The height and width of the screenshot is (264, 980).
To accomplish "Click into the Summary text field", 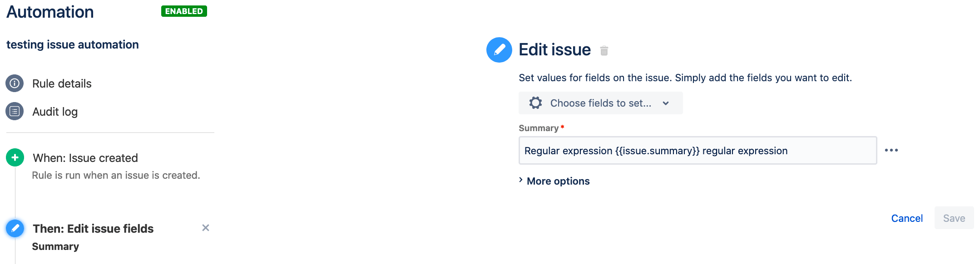I will pos(697,151).
